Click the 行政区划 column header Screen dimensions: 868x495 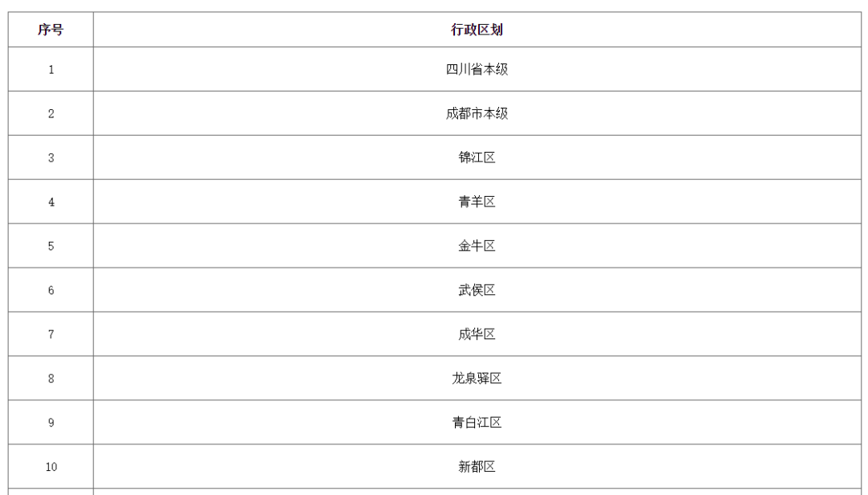477,30
